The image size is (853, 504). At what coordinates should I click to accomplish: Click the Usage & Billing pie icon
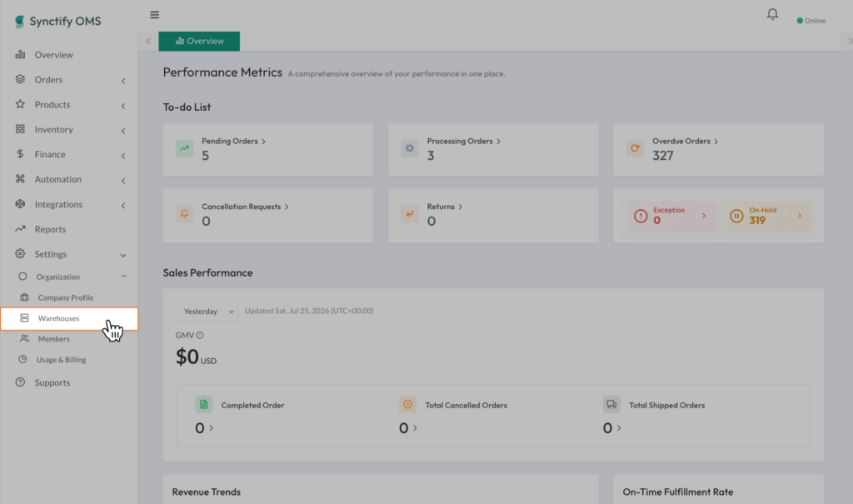pyautogui.click(x=22, y=359)
